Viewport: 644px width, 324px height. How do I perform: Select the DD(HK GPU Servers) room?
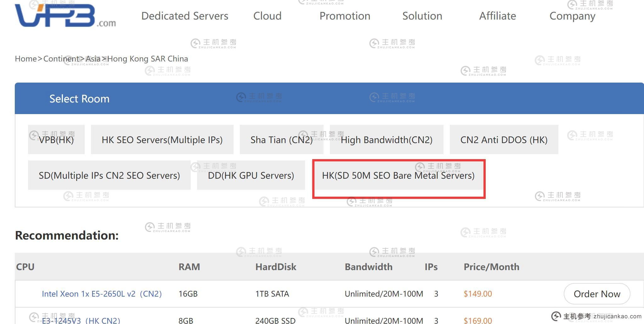tap(251, 175)
